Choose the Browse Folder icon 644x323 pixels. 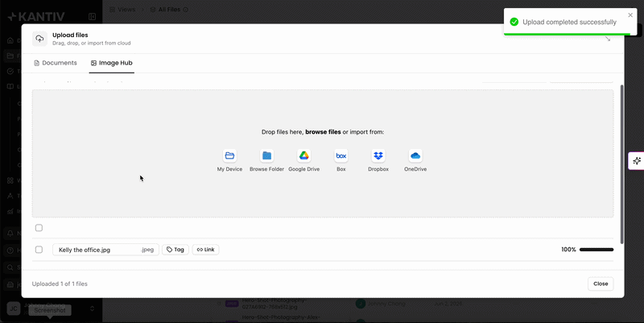tap(267, 155)
